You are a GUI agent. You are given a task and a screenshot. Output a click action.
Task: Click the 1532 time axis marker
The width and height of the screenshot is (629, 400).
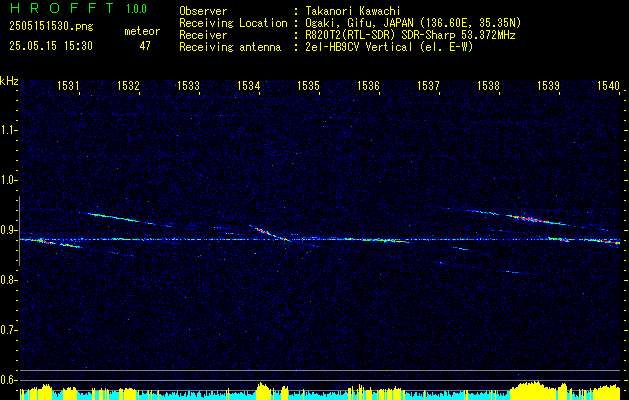tap(128, 85)
